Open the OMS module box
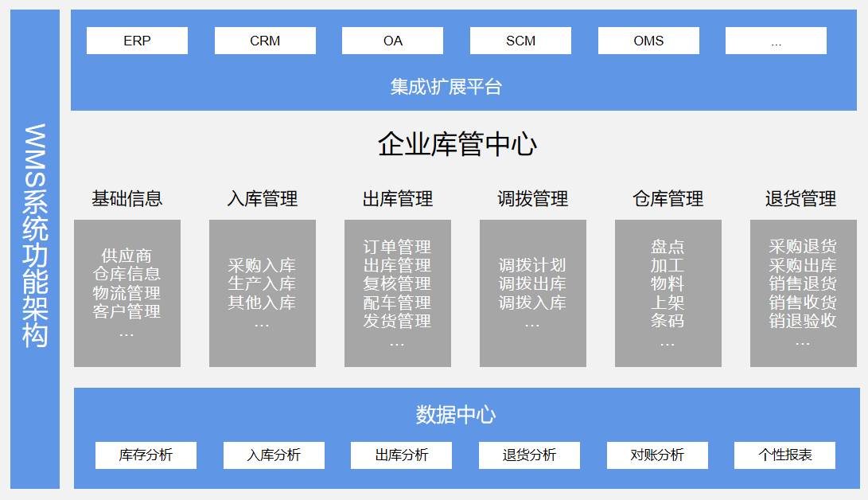The height and width of the screenshot is (500, 868). 648,40
